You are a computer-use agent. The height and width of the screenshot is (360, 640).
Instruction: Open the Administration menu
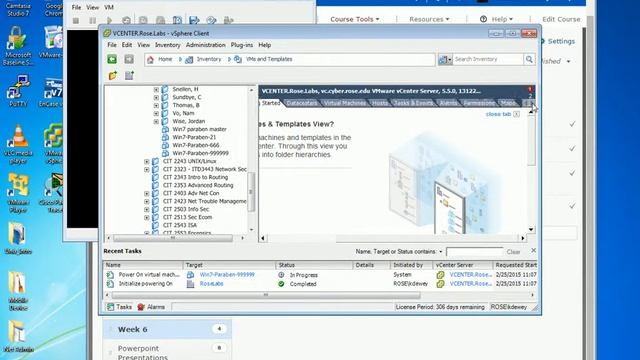(x=205, y=45)
